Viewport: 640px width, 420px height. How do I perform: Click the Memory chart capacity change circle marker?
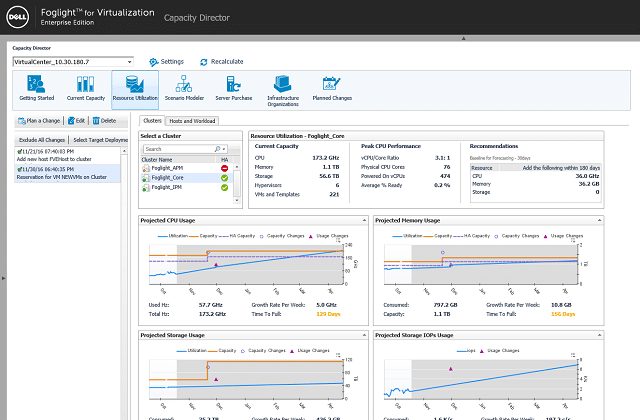tap(442, 252)
